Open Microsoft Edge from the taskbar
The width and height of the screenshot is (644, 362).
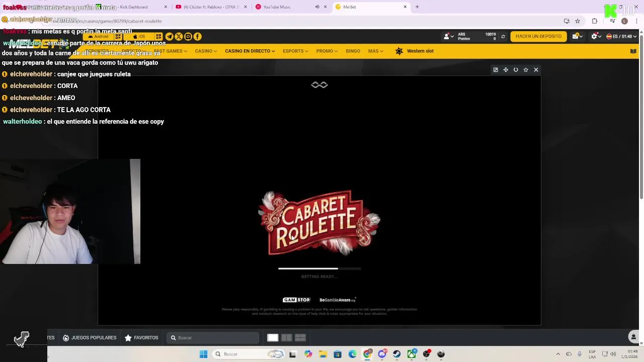tap(352, 354)
